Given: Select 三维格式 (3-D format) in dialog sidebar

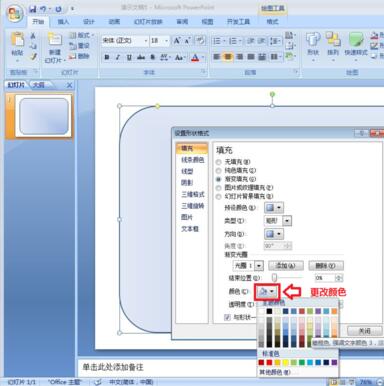Looking at the screenshot, I should (x=193, y=194).
